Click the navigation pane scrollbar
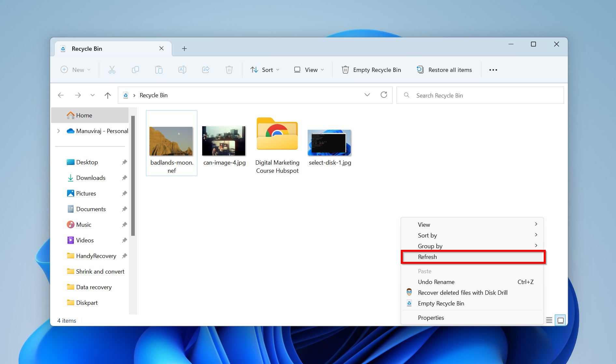 [133, 176]
